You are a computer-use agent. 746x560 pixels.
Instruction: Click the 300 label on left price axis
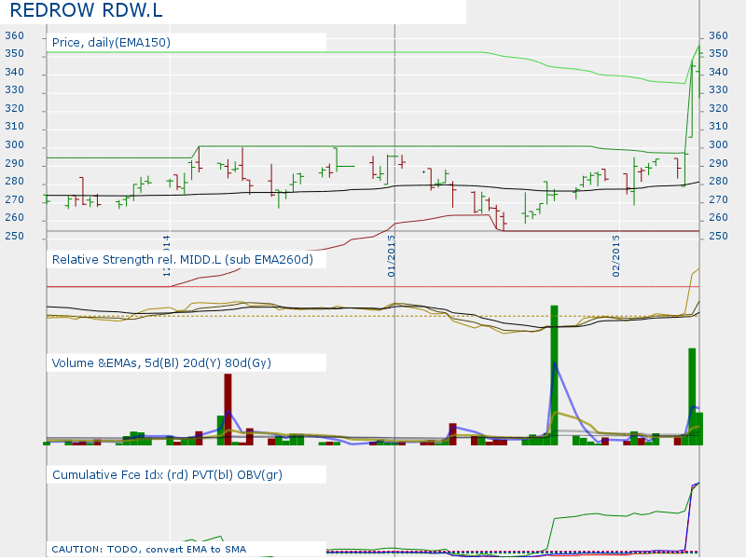click(14, 144)
